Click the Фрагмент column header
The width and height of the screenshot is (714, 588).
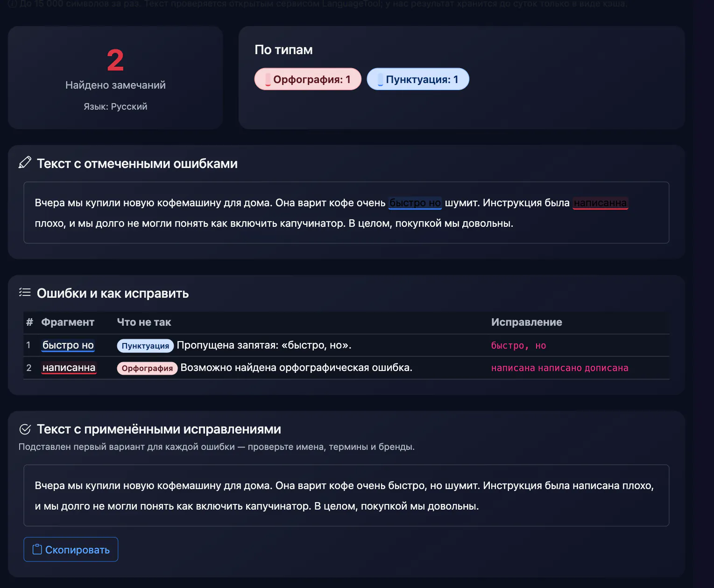click(x=68, y=322)
